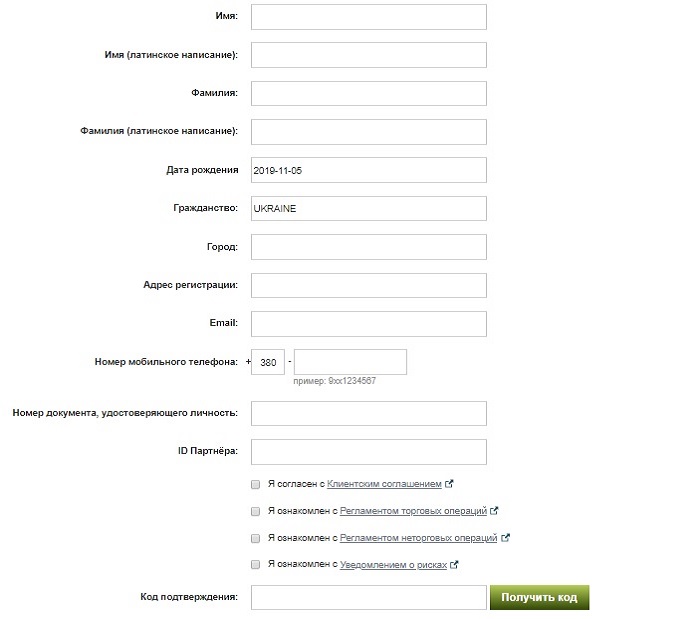Open the Уведомлением о рисках link
Viewport: 700px width, 619px height.
(x=393, y=565)
